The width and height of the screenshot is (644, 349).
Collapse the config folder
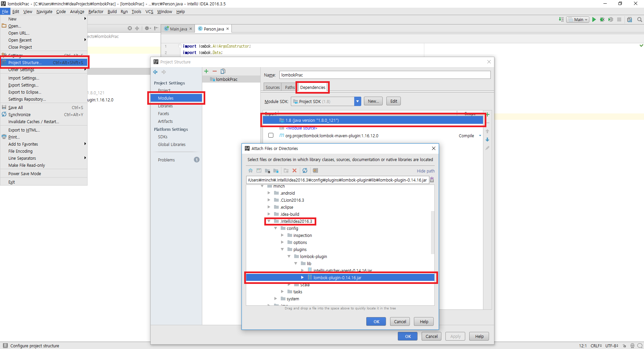pos(276,228)
